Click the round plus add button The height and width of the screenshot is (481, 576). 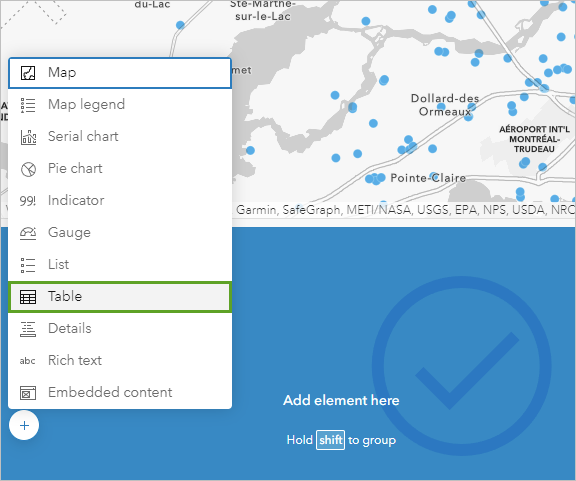tap(24, 426)
